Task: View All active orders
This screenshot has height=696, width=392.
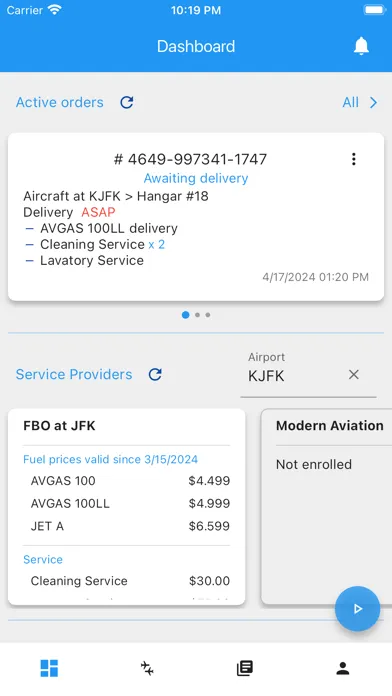Action: coord(350,103)
